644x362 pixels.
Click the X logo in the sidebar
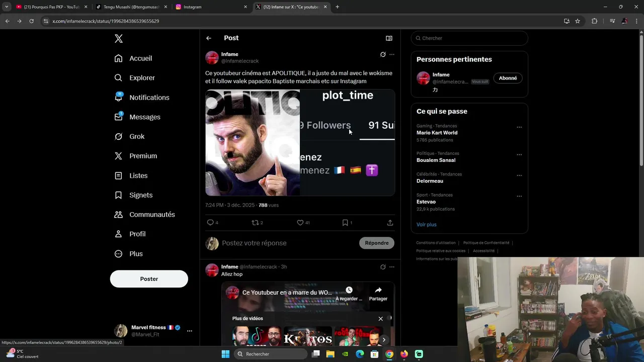coord(118,39)
